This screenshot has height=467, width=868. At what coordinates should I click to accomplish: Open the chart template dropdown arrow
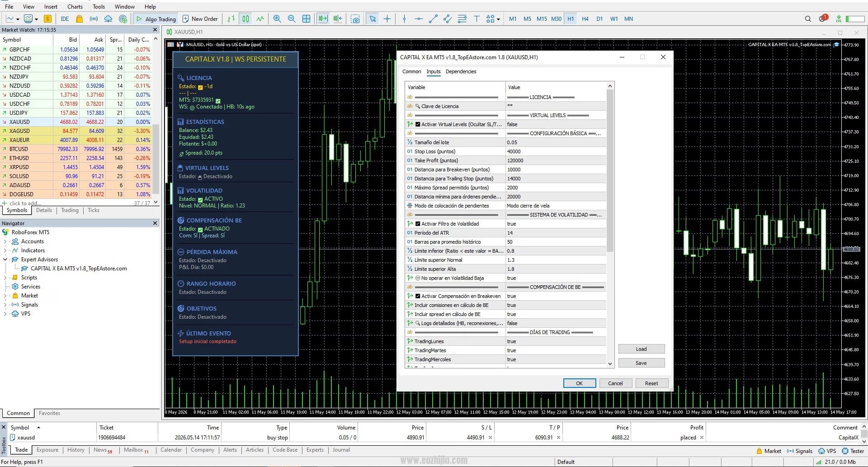37,19
